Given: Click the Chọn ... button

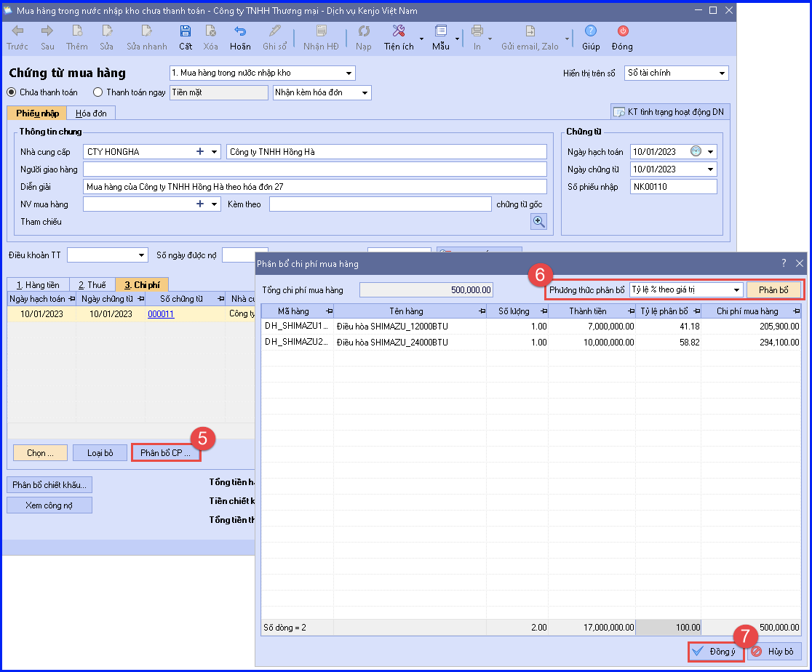Looking at the screenshot, I should click(40, 453).
